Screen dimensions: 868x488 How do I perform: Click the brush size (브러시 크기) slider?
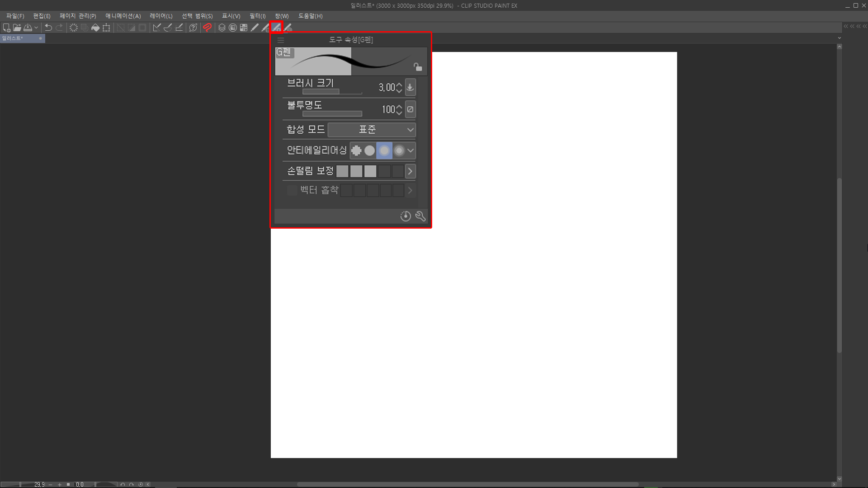[332, 92]
